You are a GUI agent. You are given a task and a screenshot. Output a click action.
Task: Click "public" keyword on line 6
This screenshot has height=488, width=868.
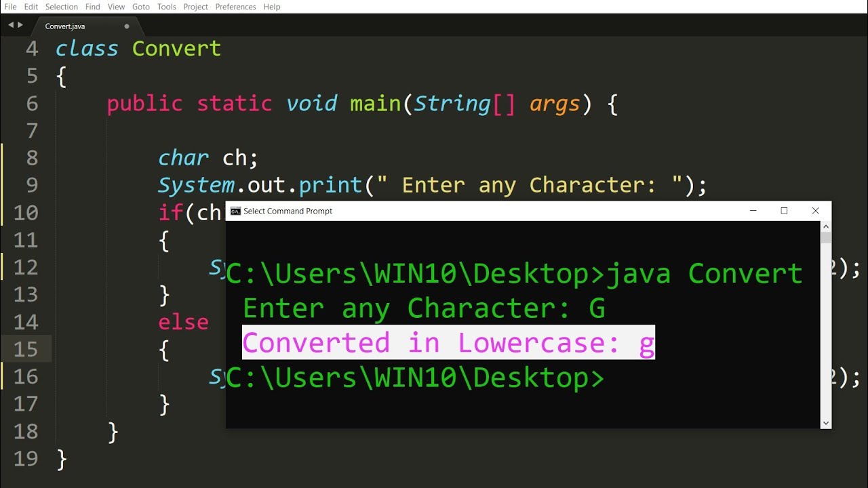(x=144, y=104)
